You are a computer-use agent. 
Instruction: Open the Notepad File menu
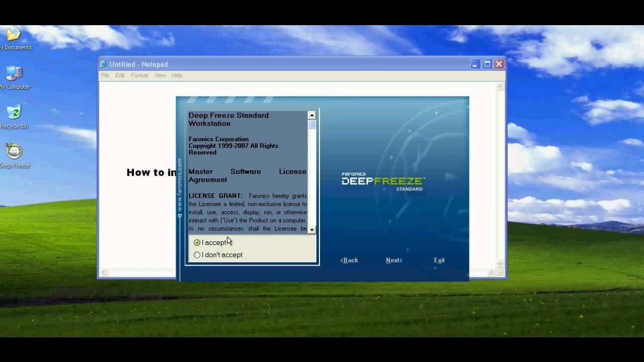[x=105, y=75]
